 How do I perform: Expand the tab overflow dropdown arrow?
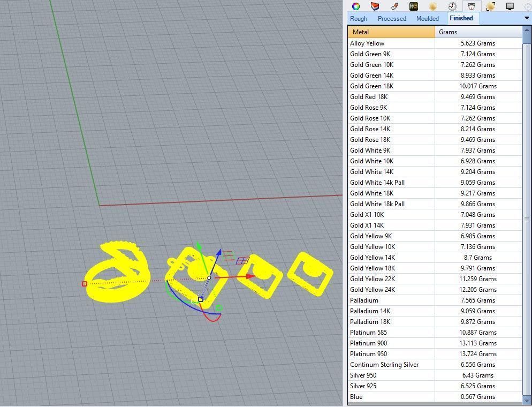pyautogui.click(x=527, y=18)
